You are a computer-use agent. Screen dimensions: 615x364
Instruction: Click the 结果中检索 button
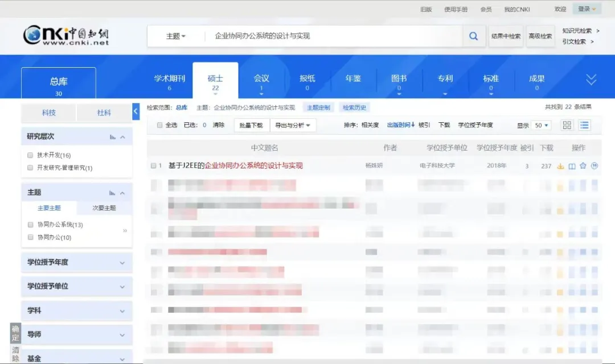tap(506, 36)
